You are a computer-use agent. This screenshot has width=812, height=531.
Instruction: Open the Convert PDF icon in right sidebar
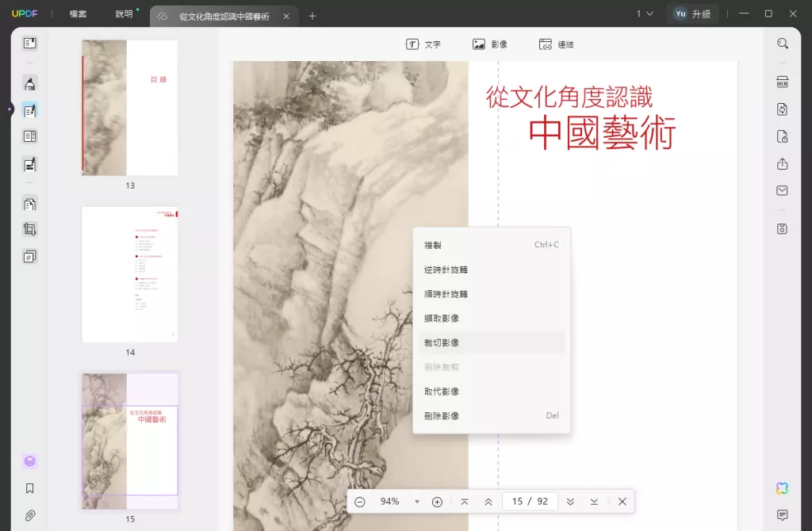point(783,109)
